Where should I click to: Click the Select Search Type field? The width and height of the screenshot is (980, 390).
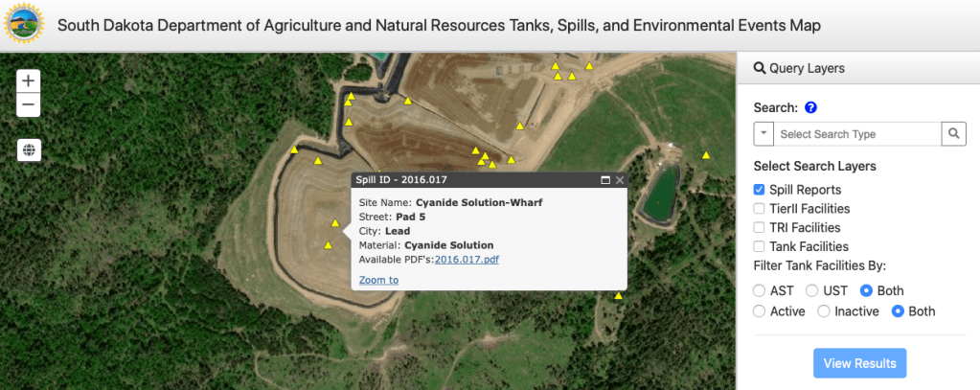point(856,134)
